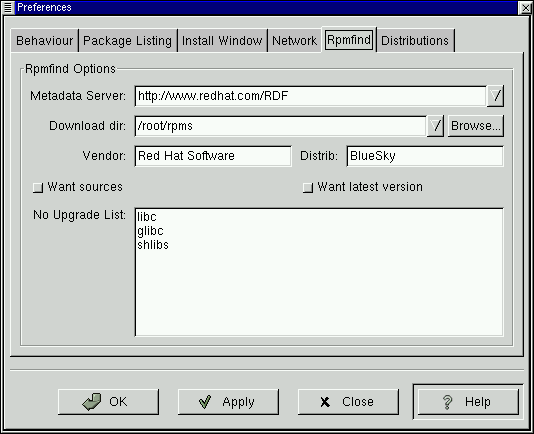
Task: Click the Metadata Server URL field
Action: (x=311, y=96)
